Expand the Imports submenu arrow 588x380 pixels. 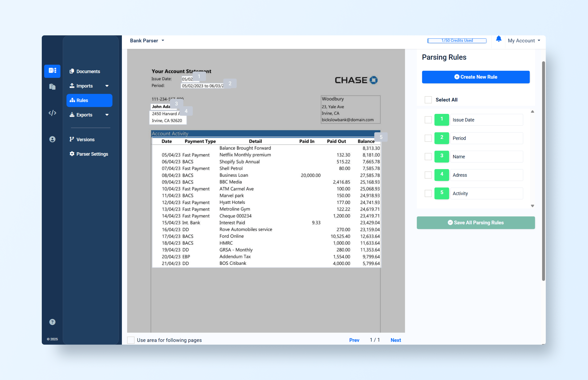107,86
